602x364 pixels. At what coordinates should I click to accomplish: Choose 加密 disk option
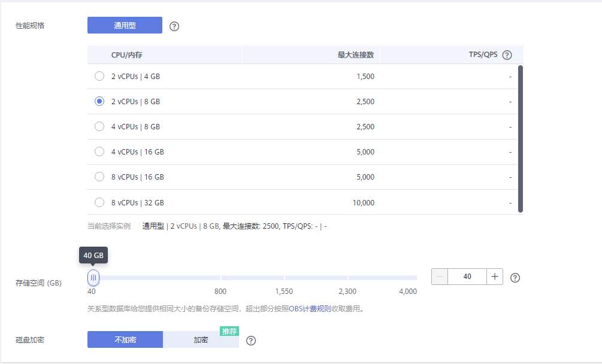[x=201, y=339]
